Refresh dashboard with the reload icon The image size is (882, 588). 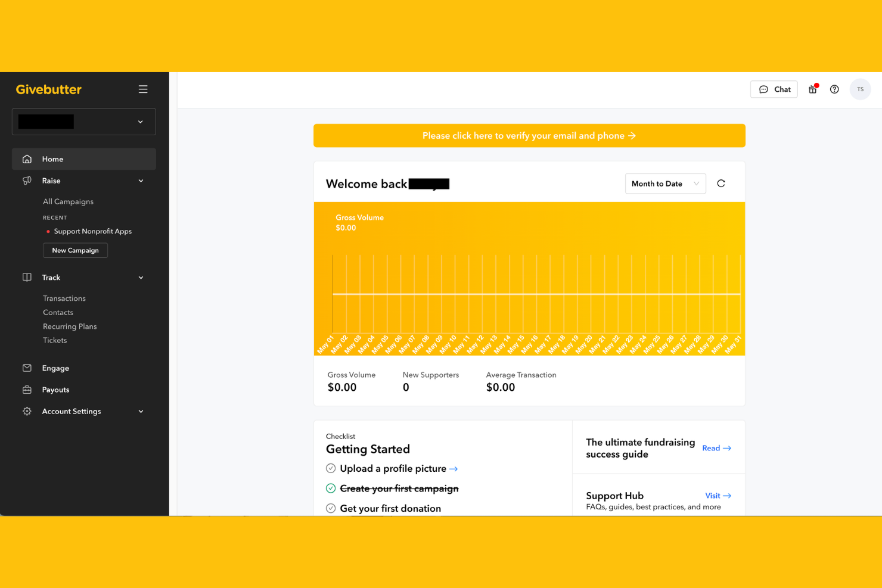pos(721,183)
